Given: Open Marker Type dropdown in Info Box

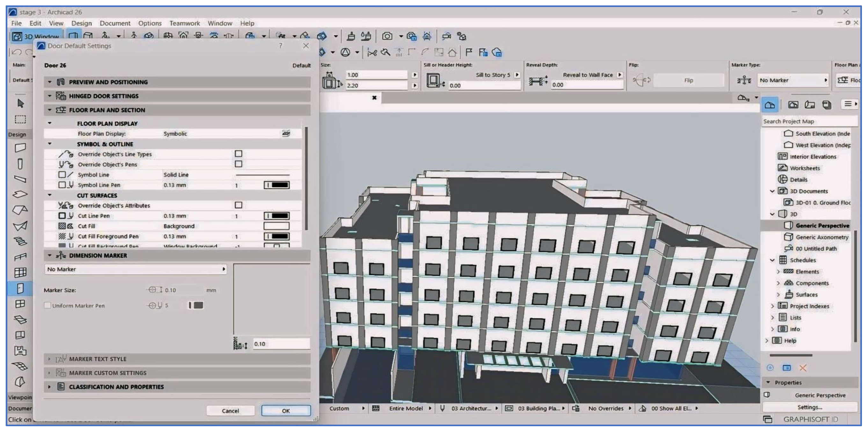Looking at the screenshot, I should 793,80.
